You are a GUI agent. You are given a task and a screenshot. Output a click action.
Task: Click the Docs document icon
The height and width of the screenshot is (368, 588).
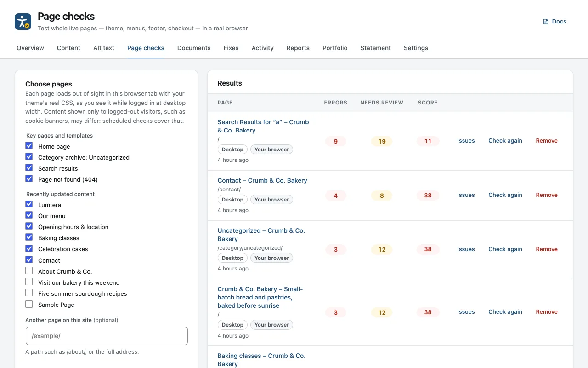546,22
